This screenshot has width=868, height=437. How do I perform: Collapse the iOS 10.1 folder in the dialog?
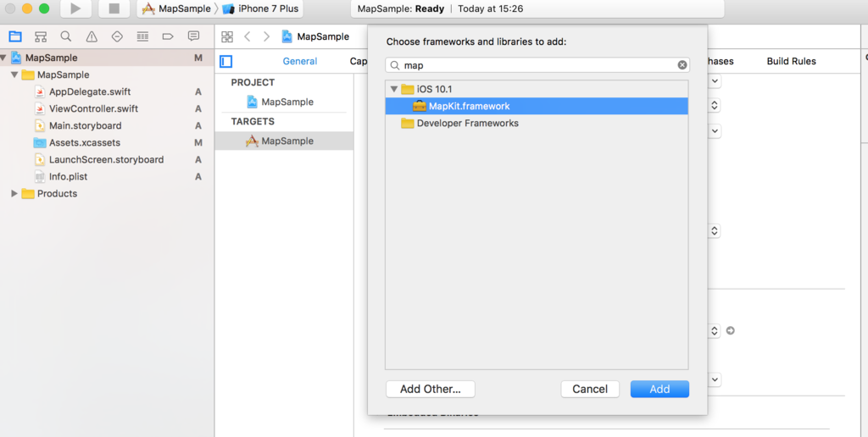394,89
